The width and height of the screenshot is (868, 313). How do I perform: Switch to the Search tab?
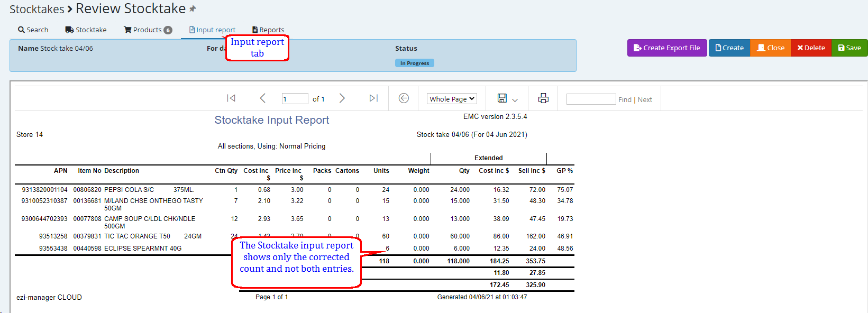pos(33,30)
